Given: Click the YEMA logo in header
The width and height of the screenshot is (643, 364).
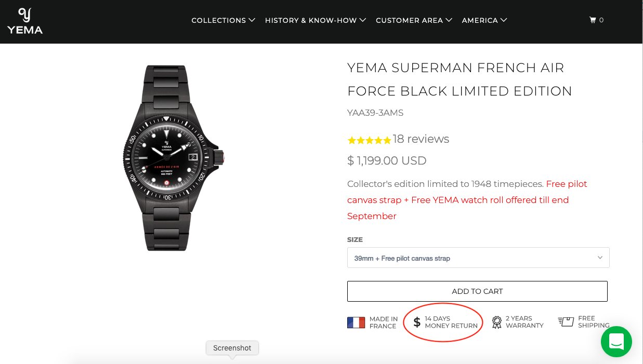Looking at the screenshot, I should [25, 21].
